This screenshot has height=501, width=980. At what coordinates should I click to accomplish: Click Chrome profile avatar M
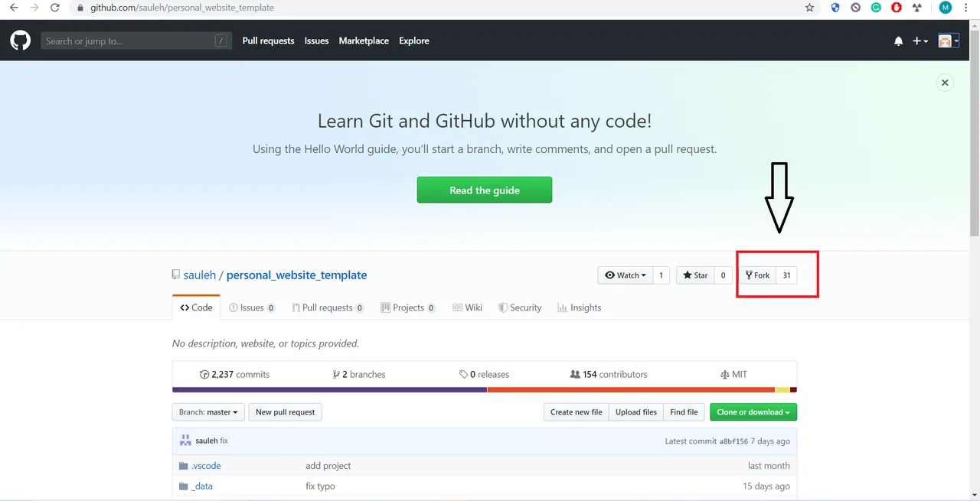(x=945, y=8)
